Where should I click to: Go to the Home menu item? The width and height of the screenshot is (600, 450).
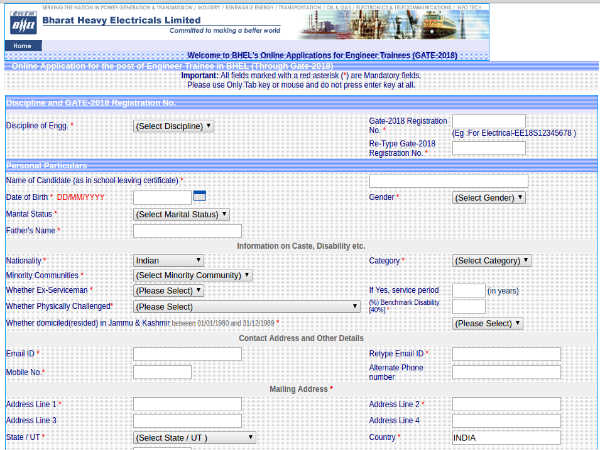pyautogui.click(x=23, y=46)
